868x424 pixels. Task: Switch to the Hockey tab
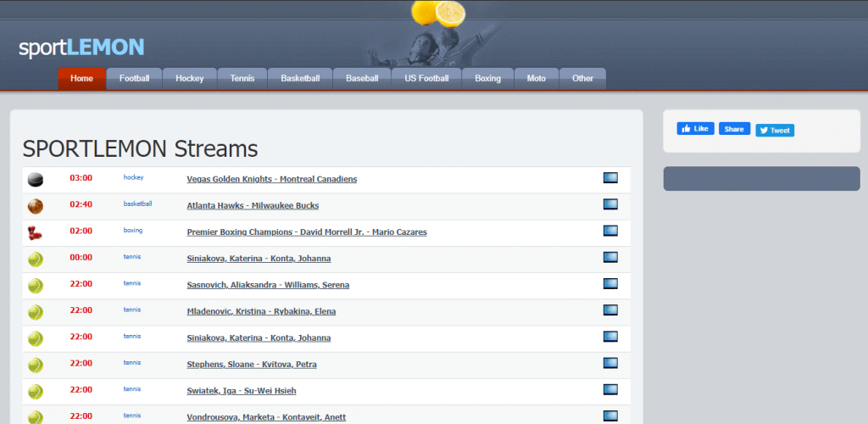click(190, 79)
